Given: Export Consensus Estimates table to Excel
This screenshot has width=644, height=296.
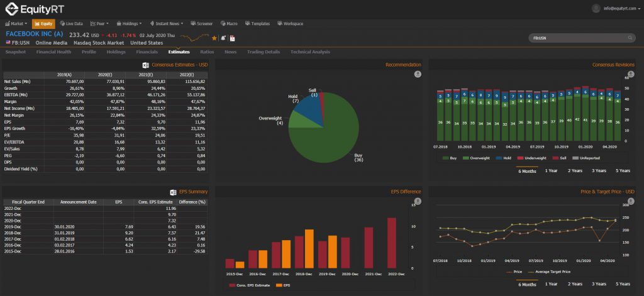Looking at the screenshot, I should [145, 65].
